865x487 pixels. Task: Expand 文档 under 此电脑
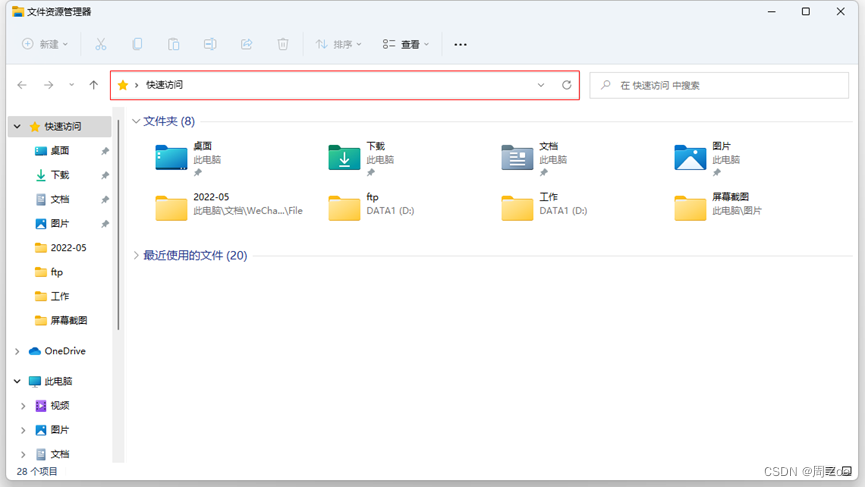[23, 454]
